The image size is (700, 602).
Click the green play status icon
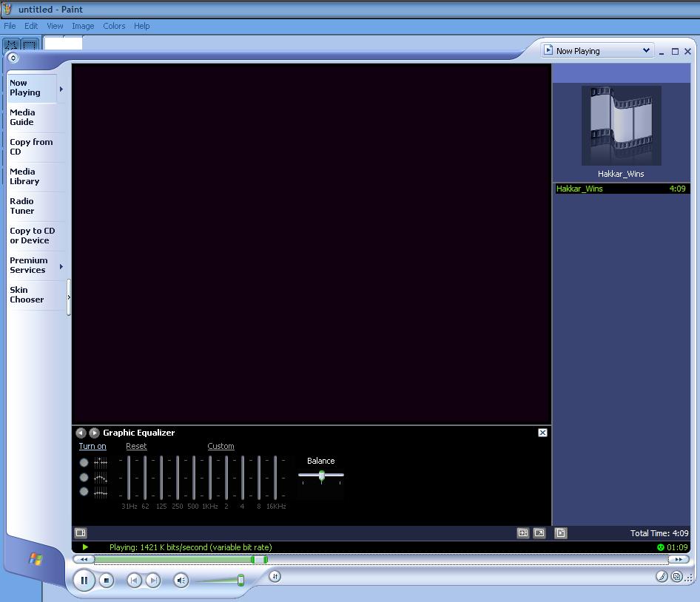click(x=85, y=547)
